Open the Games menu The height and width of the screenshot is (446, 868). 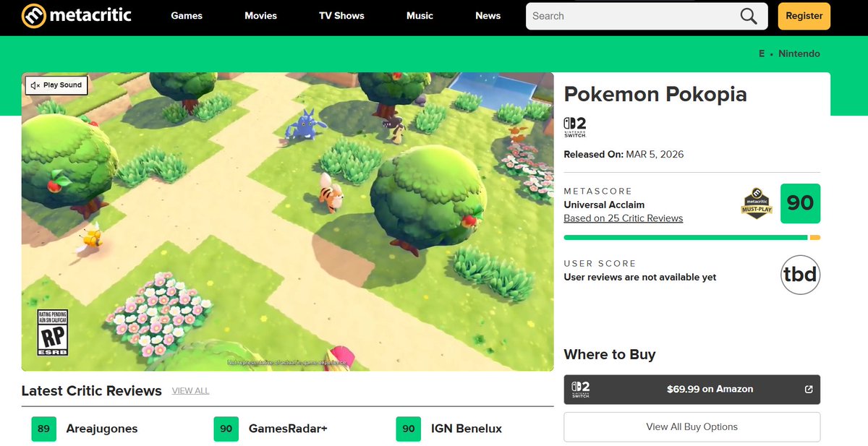(187, 16)
